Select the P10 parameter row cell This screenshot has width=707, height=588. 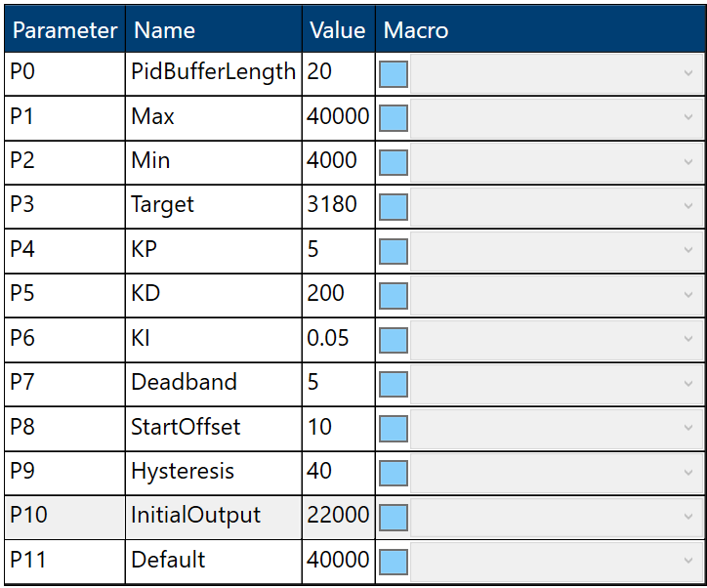[64, 516]
